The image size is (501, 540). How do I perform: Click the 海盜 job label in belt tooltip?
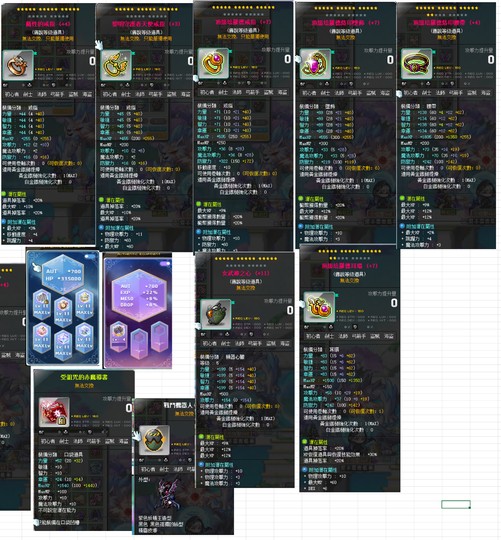(x=486, y=93)
